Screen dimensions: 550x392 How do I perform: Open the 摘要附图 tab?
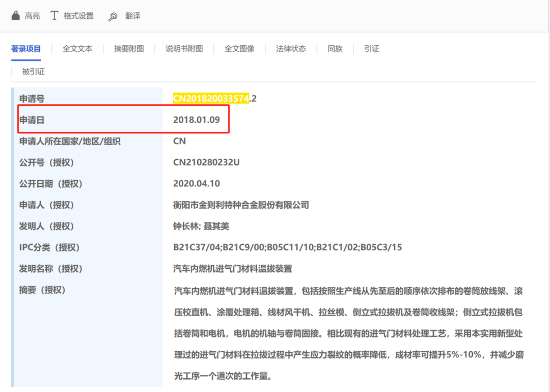[129, 49]
